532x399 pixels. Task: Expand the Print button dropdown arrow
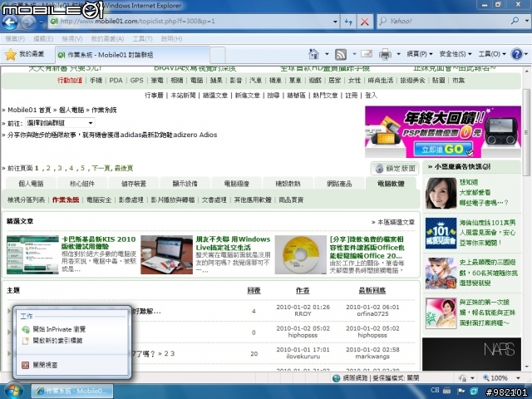[x=398, y=54]
